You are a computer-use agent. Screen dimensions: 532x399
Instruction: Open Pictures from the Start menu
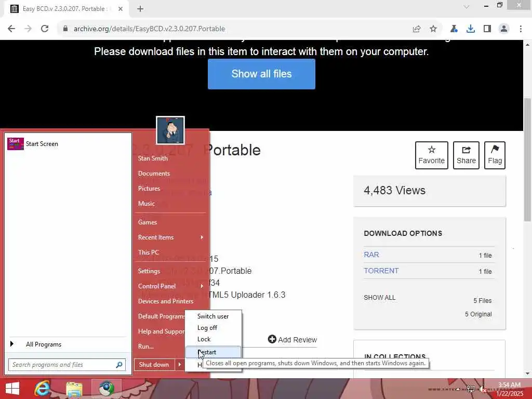[x=149, y=188]
